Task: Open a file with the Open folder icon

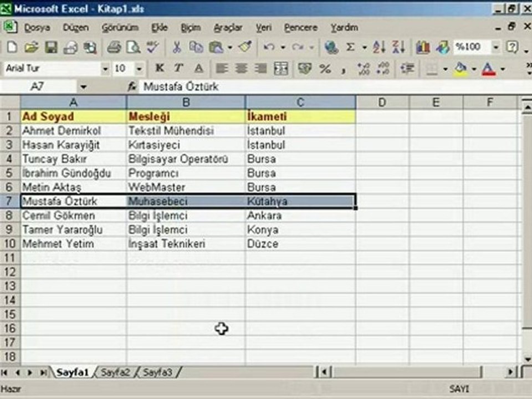Action: [x=32, y=47]
